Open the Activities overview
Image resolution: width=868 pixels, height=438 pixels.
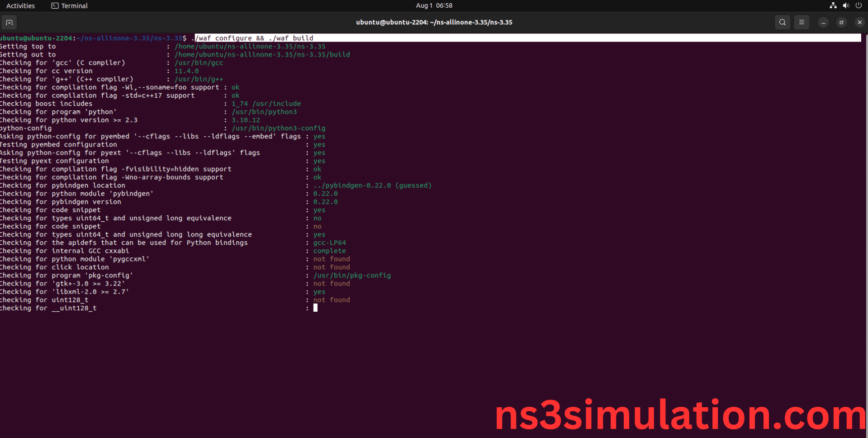point(20,6)
